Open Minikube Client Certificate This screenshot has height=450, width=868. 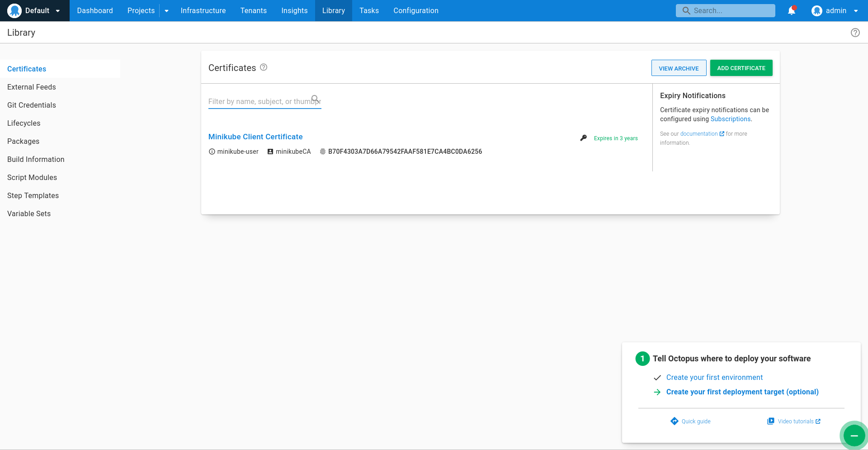pyautogui.click(x=255, y=137)
